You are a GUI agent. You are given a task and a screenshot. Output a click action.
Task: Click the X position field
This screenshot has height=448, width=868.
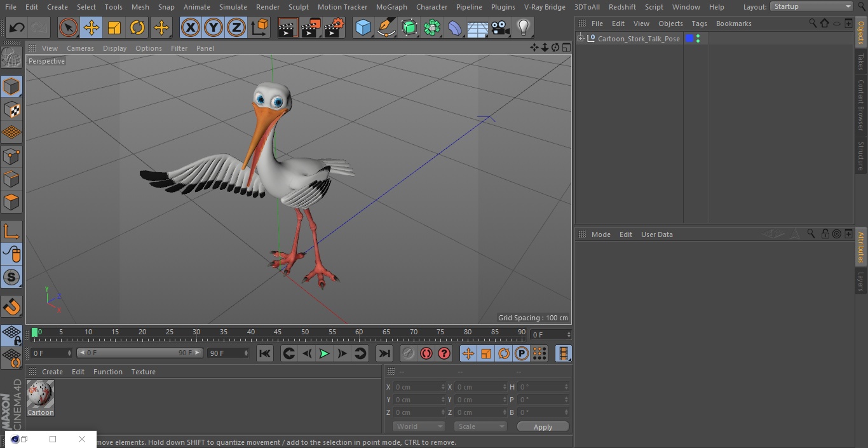419,387
